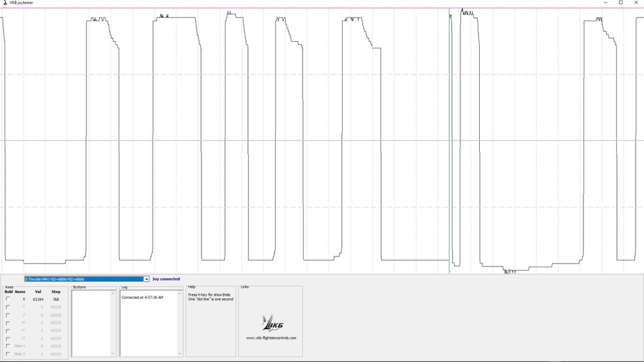Screen dimensions: 644x362
Task: Toggle Bold checkbox for X axis
Action: tap(8, 299)
